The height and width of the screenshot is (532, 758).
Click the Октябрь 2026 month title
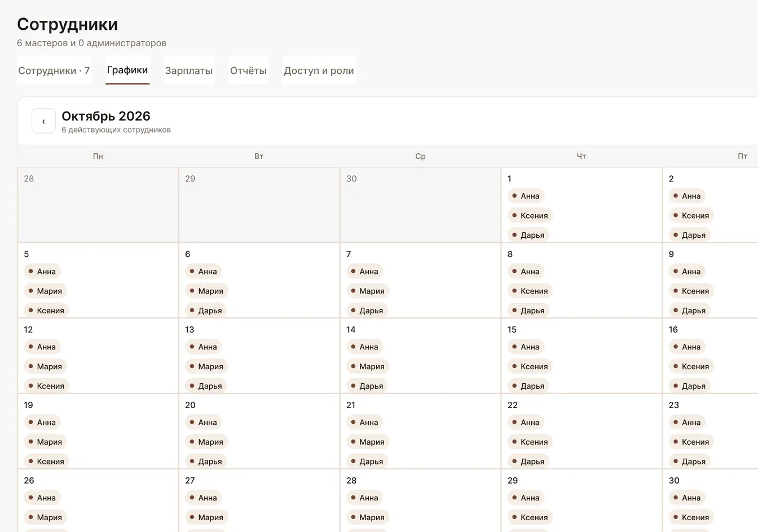coord(106,116)
